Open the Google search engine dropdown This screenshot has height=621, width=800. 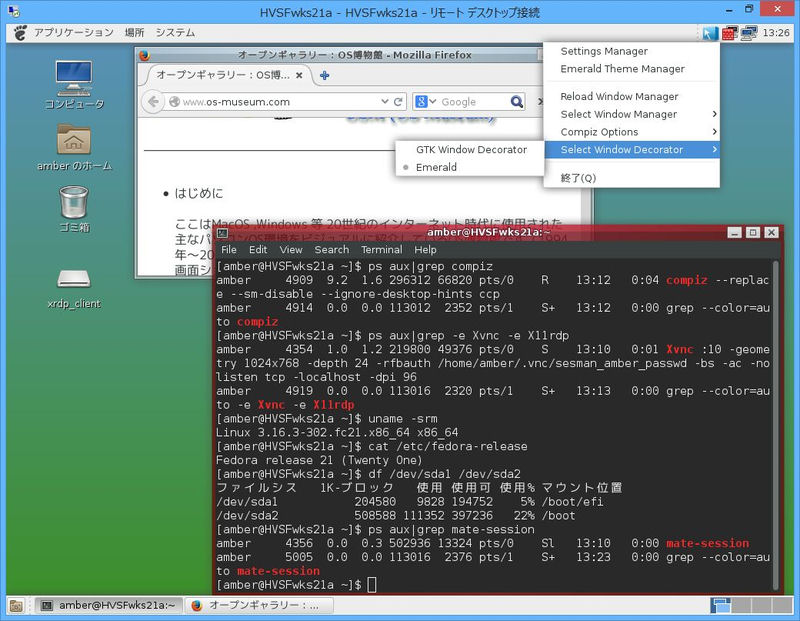pyautogui.click(x=426, y=102)
